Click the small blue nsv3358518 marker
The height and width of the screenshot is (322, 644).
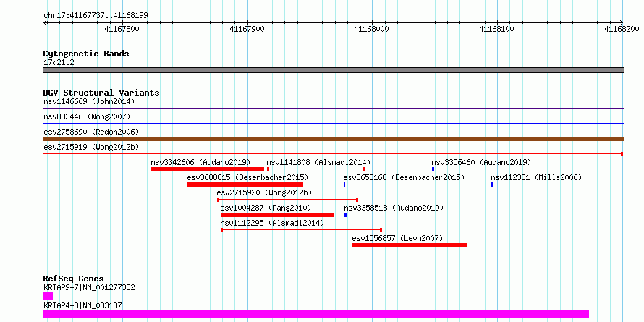[x=345, y=215]
